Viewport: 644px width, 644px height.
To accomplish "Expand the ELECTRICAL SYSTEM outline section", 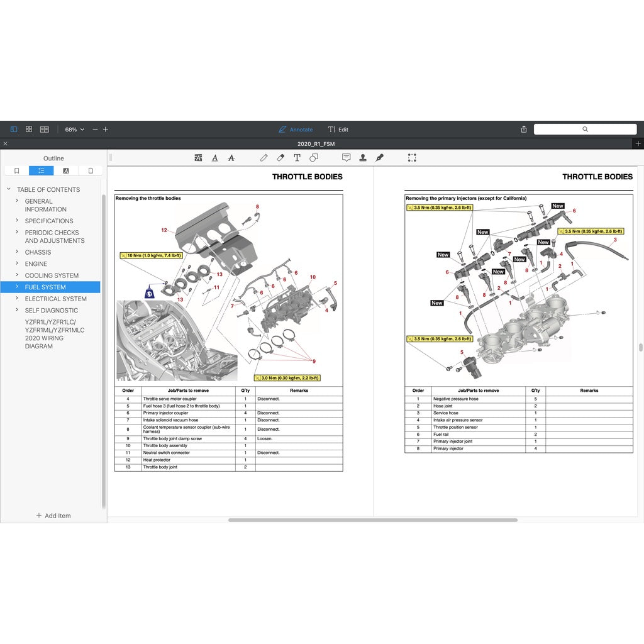I will [x=17, y=299].
